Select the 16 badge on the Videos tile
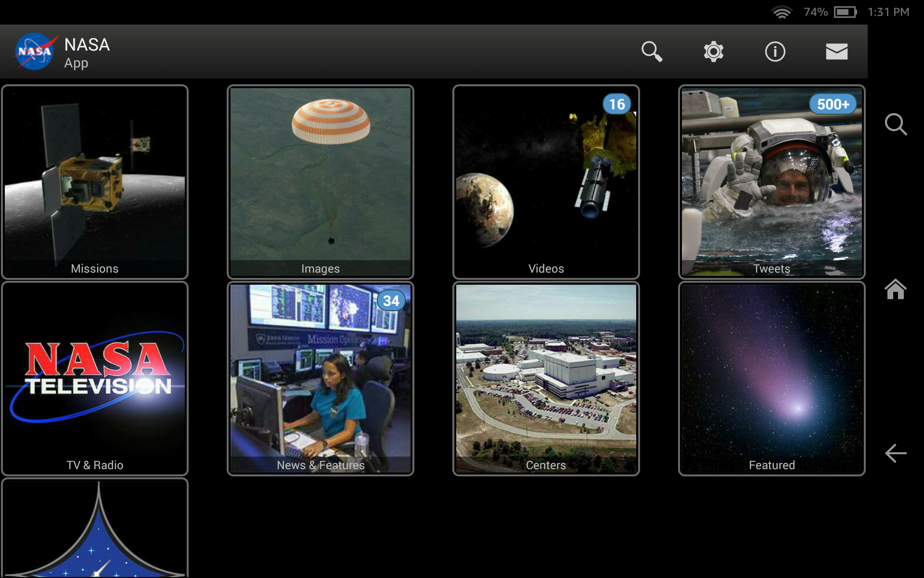Screen dimensions: 924x578 coord(617,104)
